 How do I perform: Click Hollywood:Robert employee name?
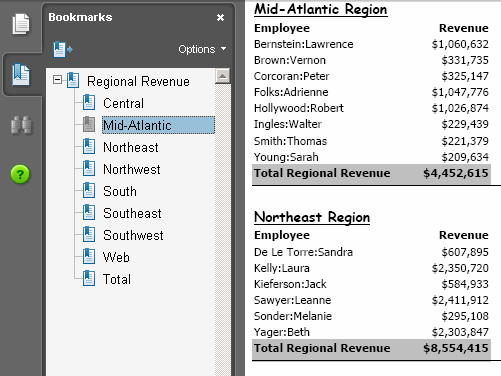pyautogui.click(x=299, y=108)
